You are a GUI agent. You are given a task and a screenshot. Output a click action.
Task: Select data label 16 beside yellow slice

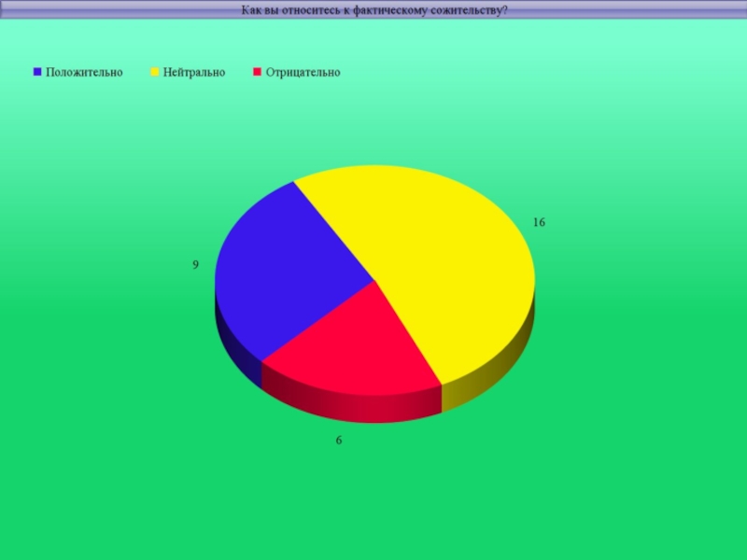539,223
